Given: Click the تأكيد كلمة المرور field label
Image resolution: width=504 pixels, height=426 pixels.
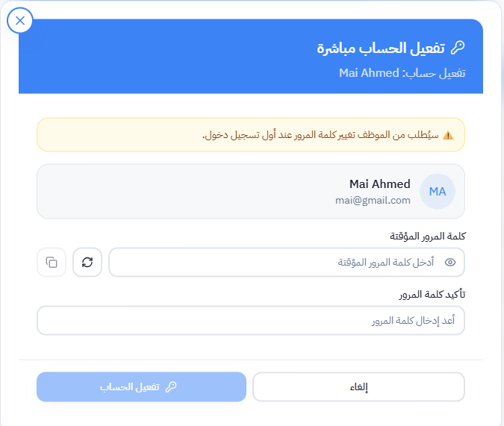Looking at the screenshot, I should [432, 294].
